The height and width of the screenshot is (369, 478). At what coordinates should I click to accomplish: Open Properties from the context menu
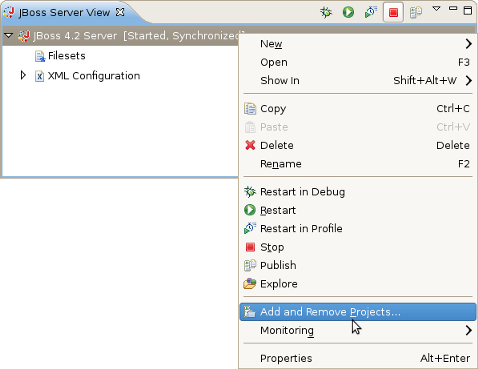pos(358,358)
